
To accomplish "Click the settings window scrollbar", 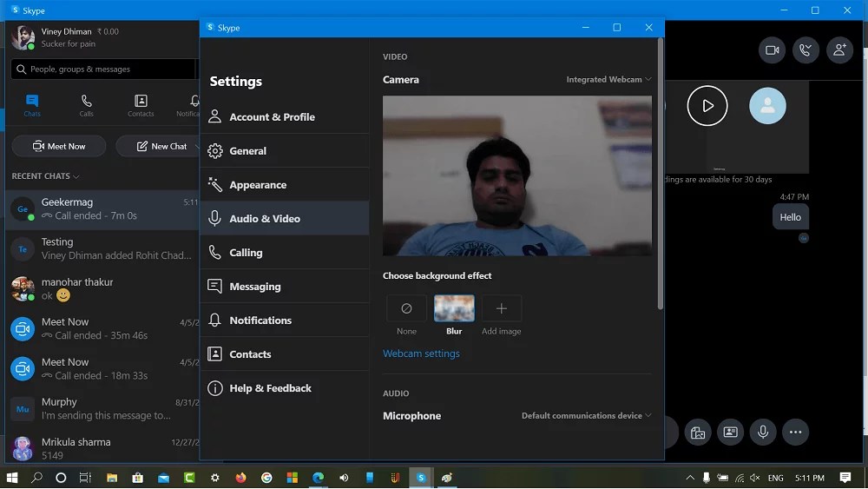I will [660, 175].
